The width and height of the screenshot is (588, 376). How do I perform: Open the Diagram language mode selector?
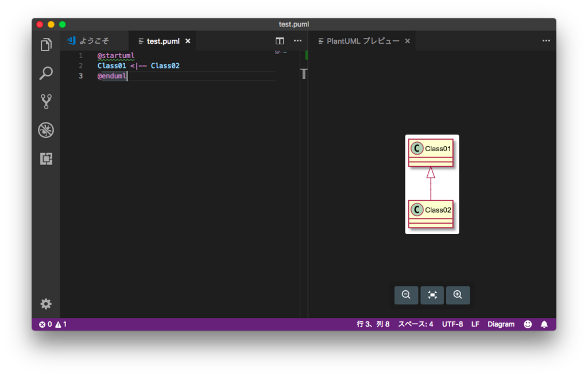coord(501,324)
